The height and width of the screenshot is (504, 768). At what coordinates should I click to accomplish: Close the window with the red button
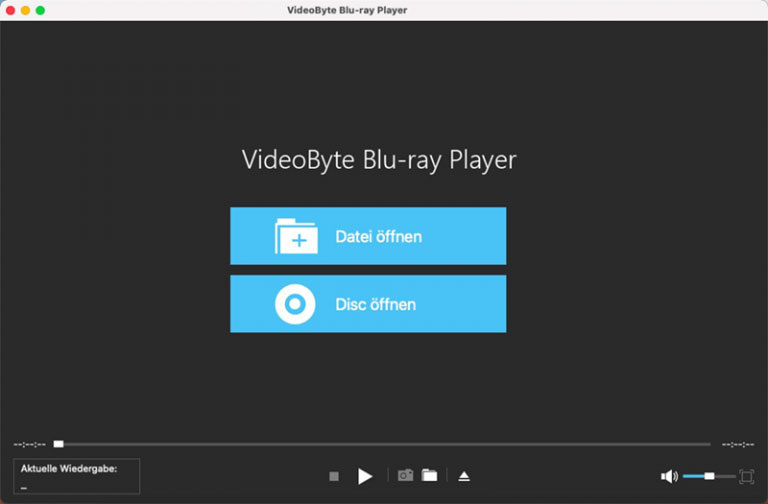coord(10,10)
